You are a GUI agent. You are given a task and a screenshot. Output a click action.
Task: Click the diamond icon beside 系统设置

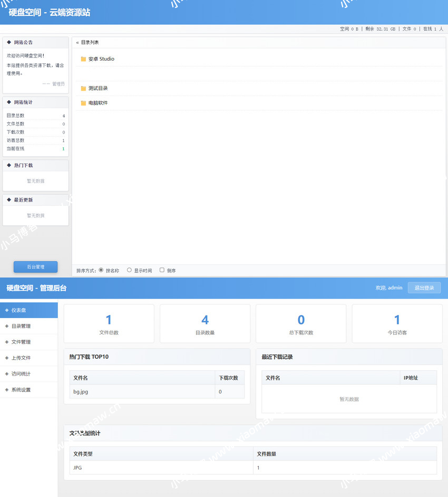pos(7,390)
